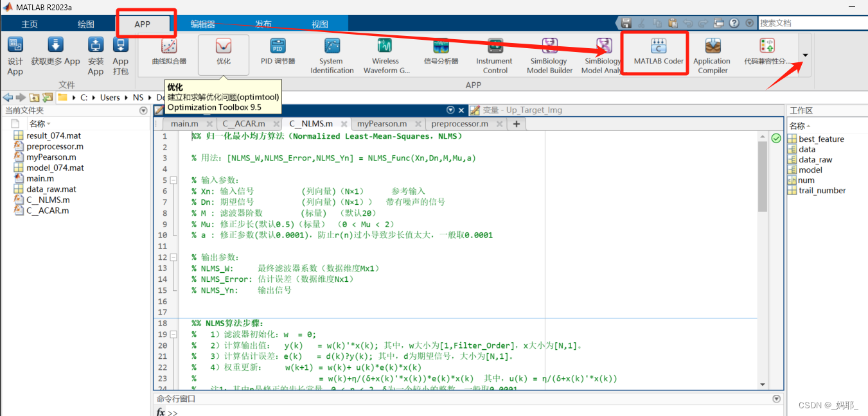Launch the System Identification app
The height and width of the screenshot is (416, 868).
coord(332,56)
